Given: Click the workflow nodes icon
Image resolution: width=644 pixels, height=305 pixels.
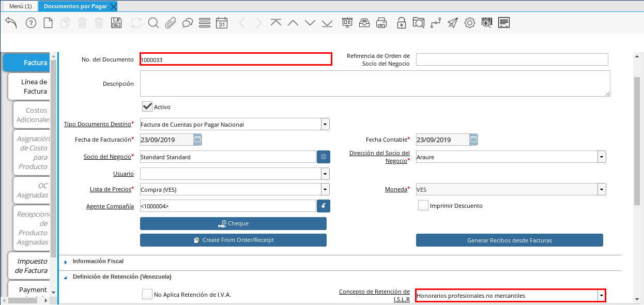Looking at the screenshot, I should pyautogui.click(x=435, y=23).
